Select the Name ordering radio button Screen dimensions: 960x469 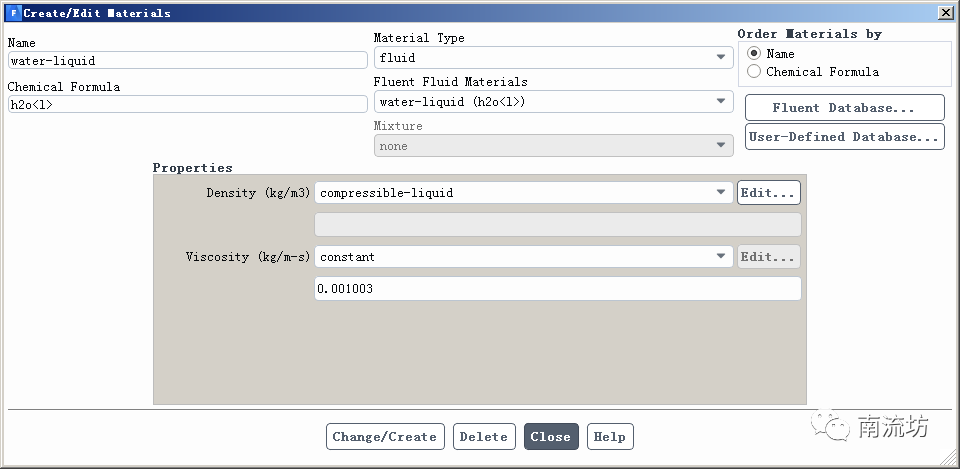[x=754, y=53]
